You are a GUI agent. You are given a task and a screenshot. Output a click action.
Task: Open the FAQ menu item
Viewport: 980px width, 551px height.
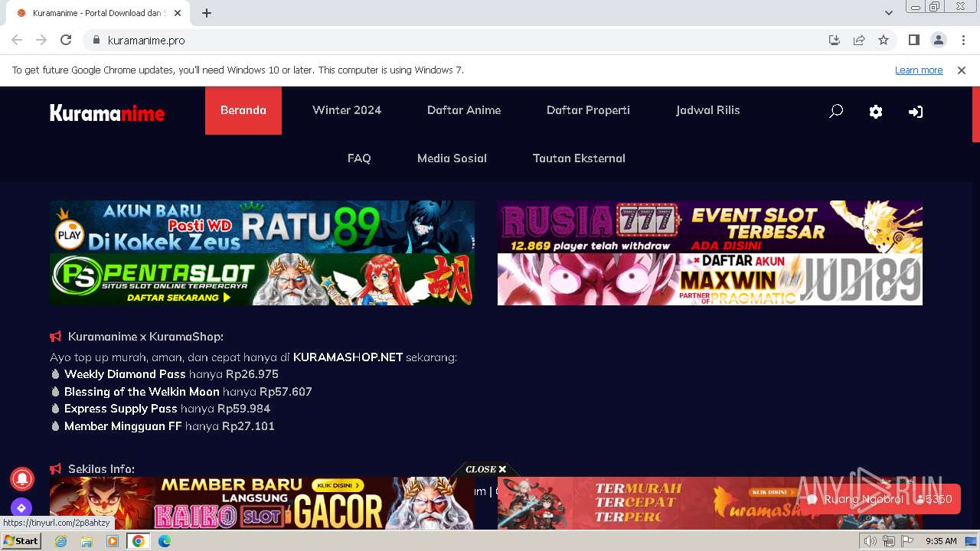(x=359, y=158)
